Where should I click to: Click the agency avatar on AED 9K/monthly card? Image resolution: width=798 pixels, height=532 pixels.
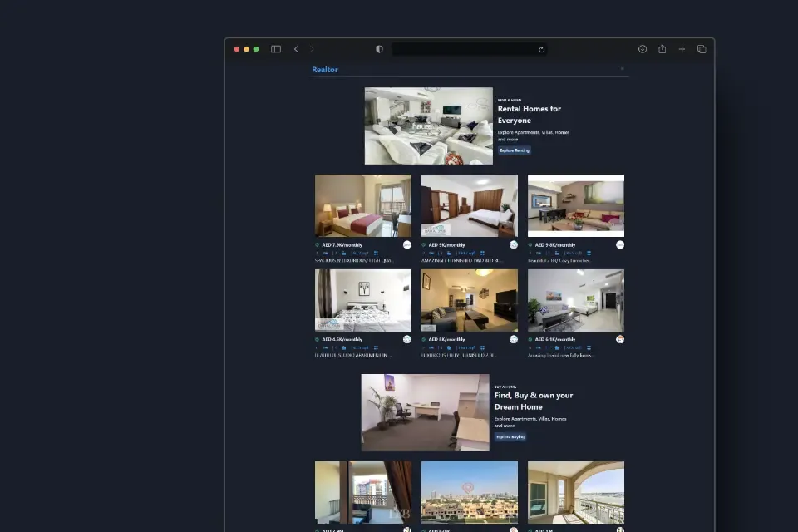tap(514, 245)
